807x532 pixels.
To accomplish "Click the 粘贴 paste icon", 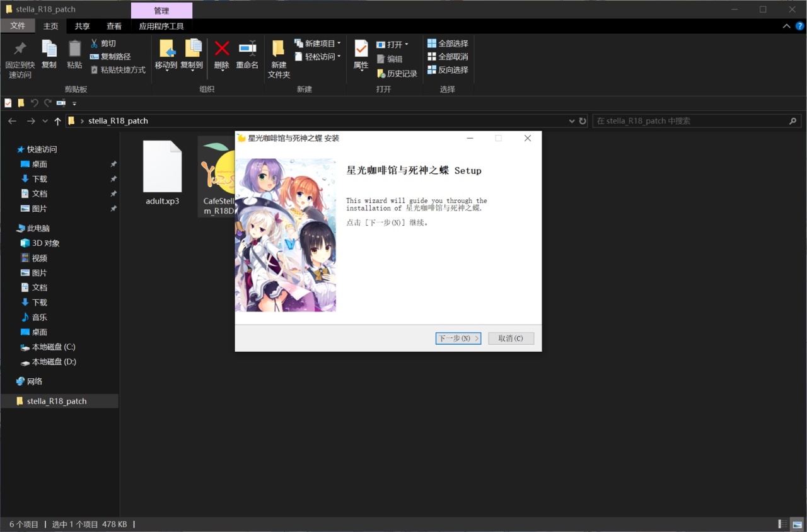I will [x=74, y=49].
